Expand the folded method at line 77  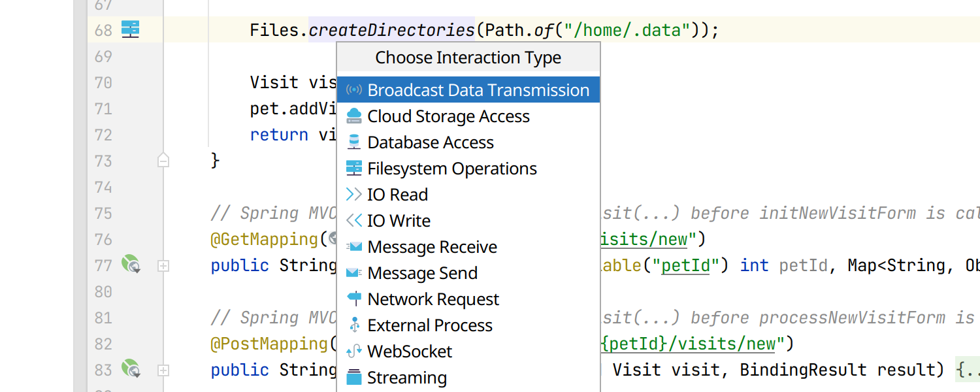point(163,265)
